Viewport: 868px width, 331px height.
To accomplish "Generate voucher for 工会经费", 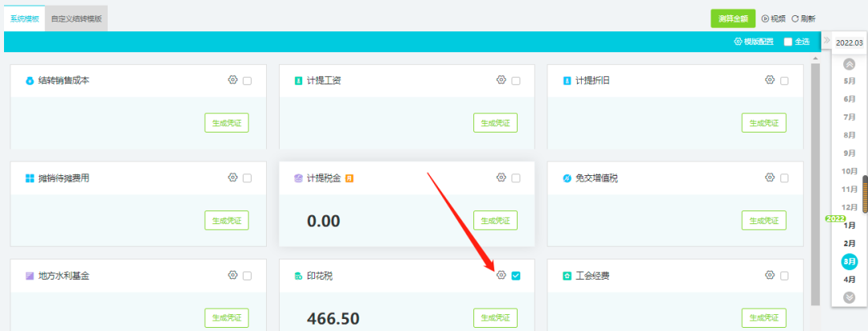I will click(x=764, y=317).
